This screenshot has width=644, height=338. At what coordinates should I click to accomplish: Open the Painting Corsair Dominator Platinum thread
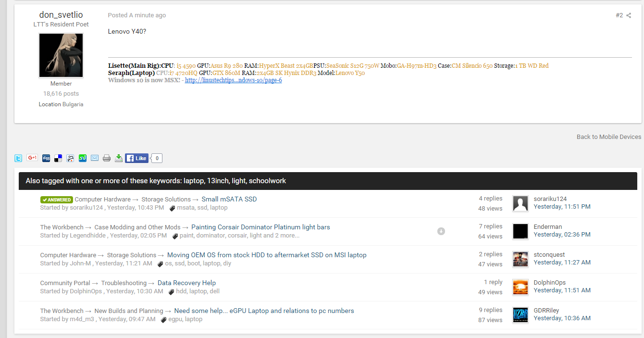(x=260, y=227)
